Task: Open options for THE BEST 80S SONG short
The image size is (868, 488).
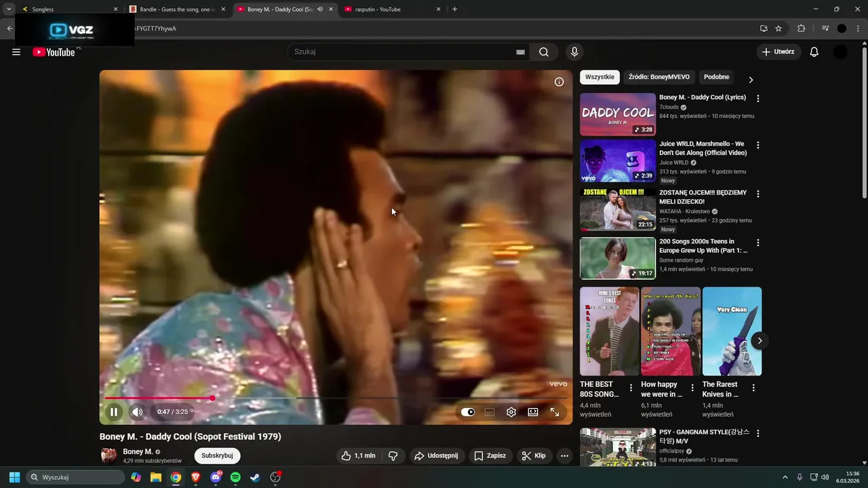Action: pos(631,388)
